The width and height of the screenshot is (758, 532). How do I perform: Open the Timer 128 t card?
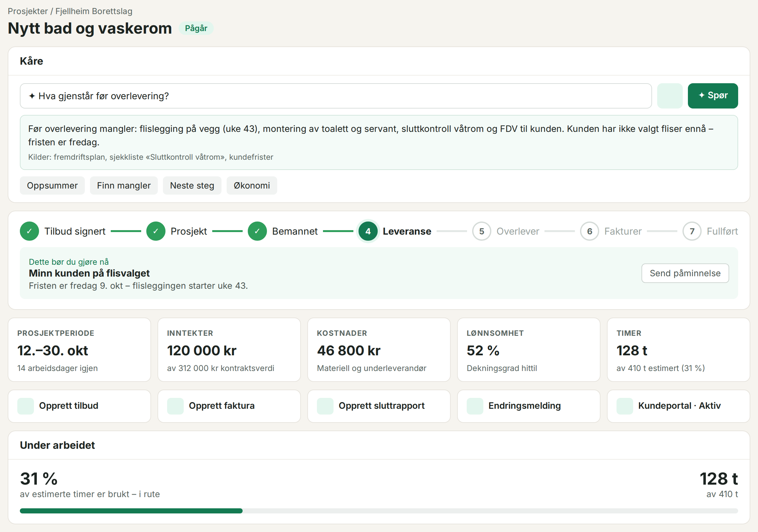(678, 350)
